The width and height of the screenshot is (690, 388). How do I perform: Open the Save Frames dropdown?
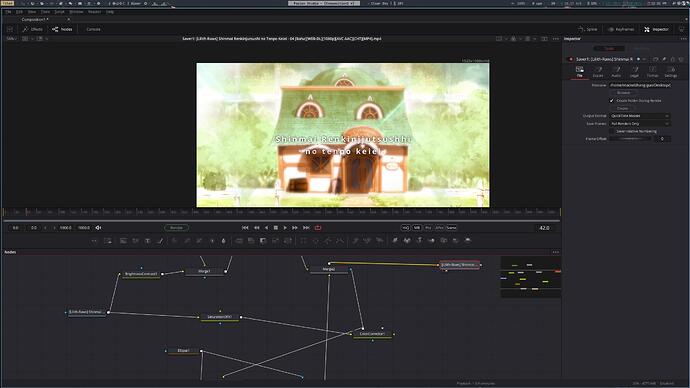[x=640, y=124]
